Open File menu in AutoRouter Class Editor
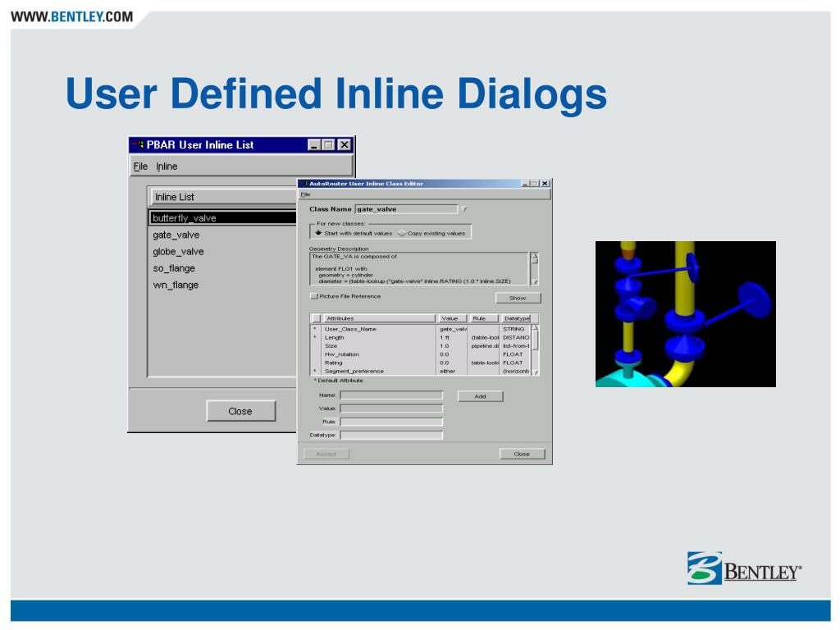The height and width of the screenshot is (630, 840). [x=305, y=194]
